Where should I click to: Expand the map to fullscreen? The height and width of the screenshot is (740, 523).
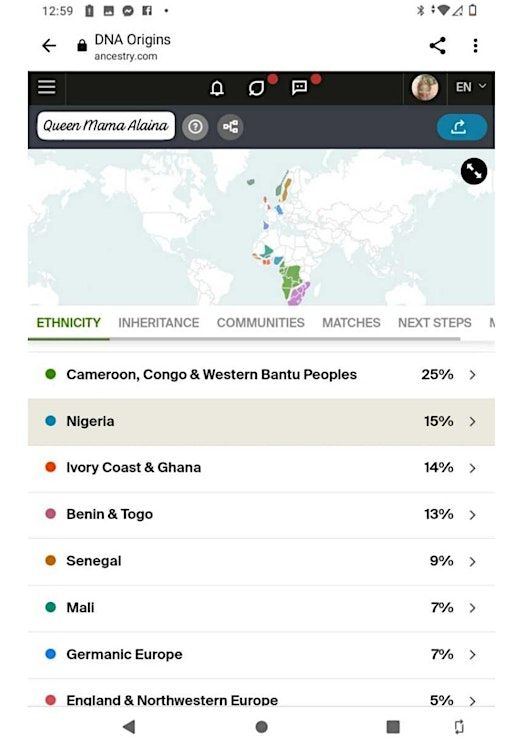click(x=473, y=171)
